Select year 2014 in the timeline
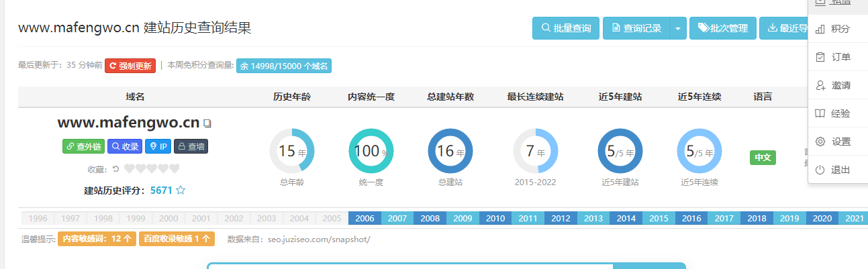This screenshot has width=868, height=269. tap(626, 218)
